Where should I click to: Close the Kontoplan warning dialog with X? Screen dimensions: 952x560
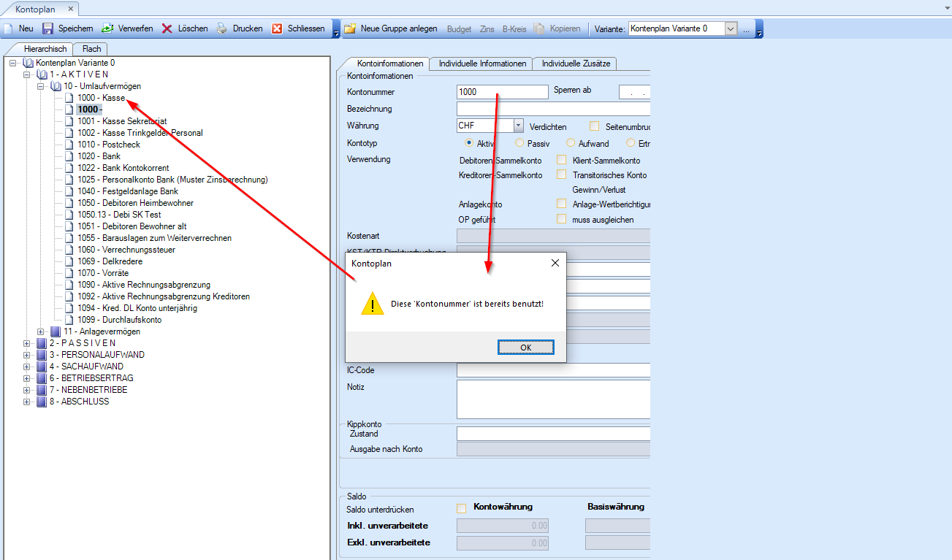click(x=555, y=263)
